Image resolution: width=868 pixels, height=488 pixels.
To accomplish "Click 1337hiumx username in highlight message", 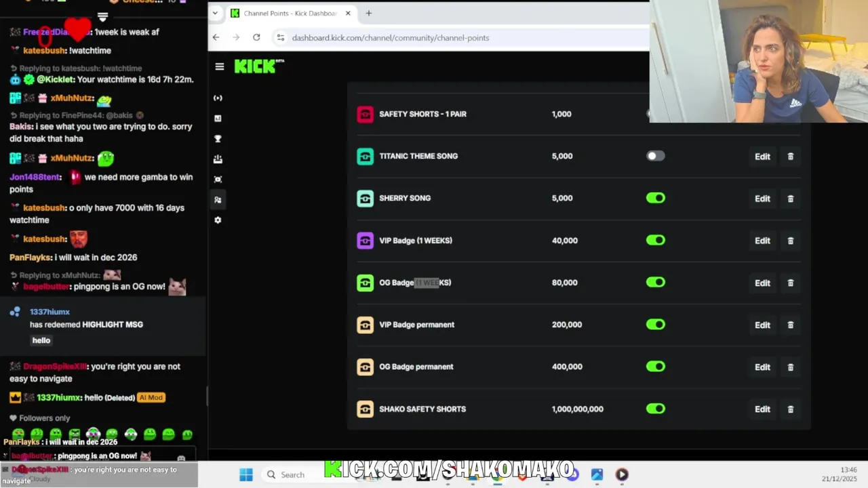I will pyautogui.click(x=50, y=312).
